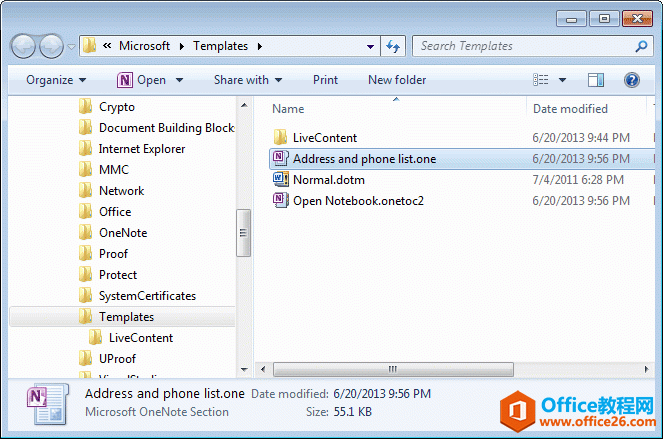Select the Open Notebook.onetoc2 file icon
Viewport: 663px width, 439px height.
tap(281, 201)
